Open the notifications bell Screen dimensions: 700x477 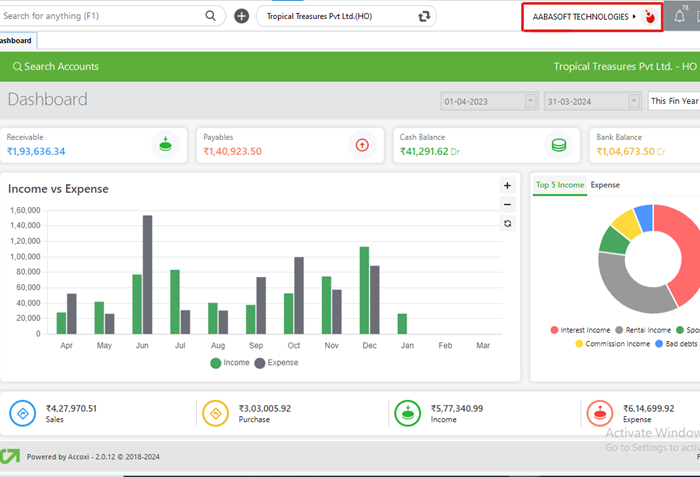coord(680,17)
